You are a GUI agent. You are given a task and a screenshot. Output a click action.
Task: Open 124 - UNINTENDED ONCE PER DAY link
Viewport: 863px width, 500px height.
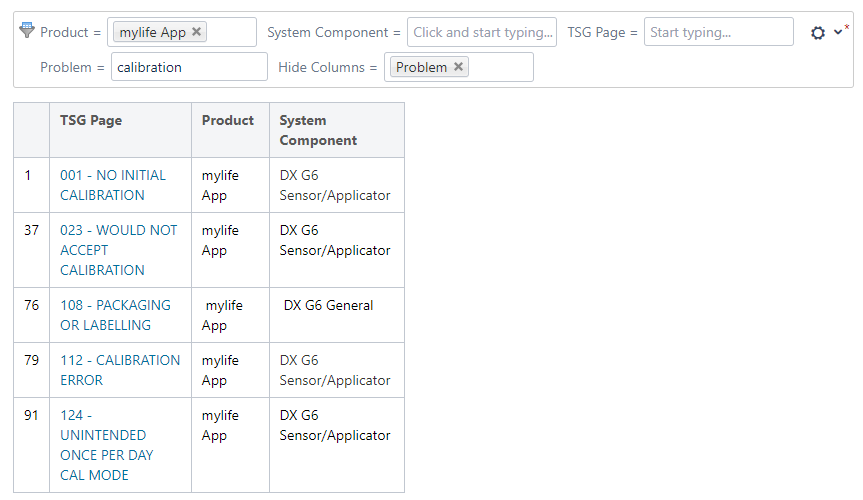tap(107, 445)
